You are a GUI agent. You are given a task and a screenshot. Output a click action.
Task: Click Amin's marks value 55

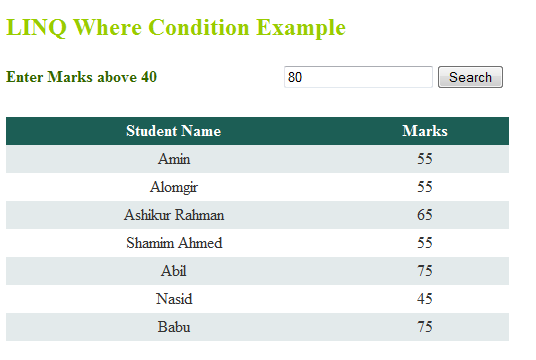click(x=425, y=159)
